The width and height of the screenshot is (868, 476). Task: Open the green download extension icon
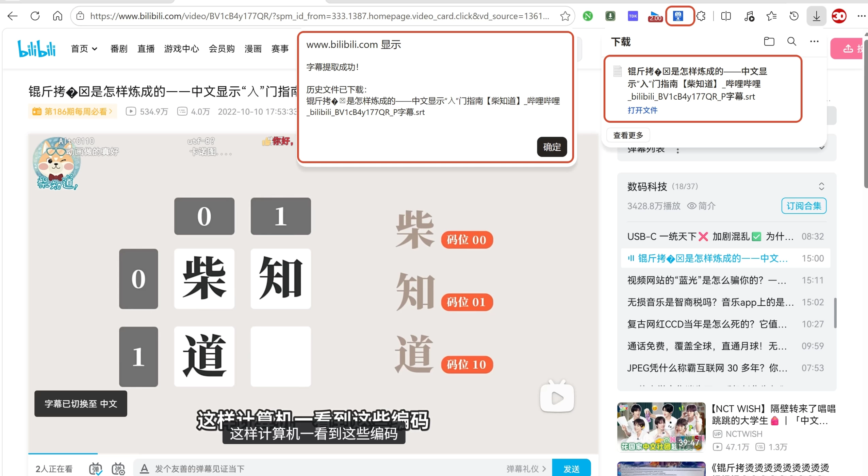pyautogui.click(x=610, y=16)
